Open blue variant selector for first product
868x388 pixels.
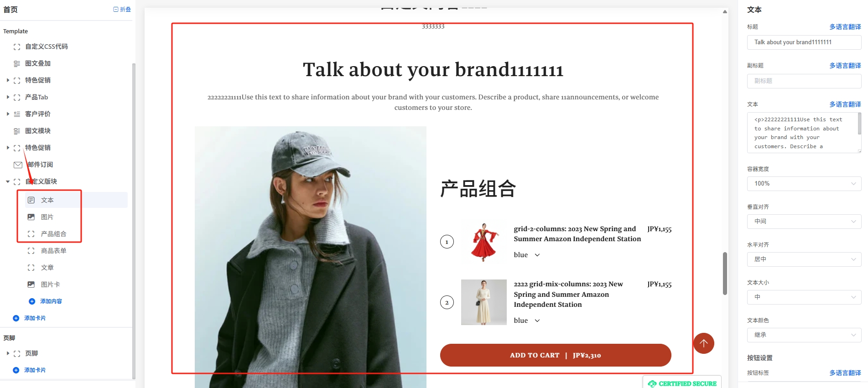pyautogui.click(x=527, y=255)
